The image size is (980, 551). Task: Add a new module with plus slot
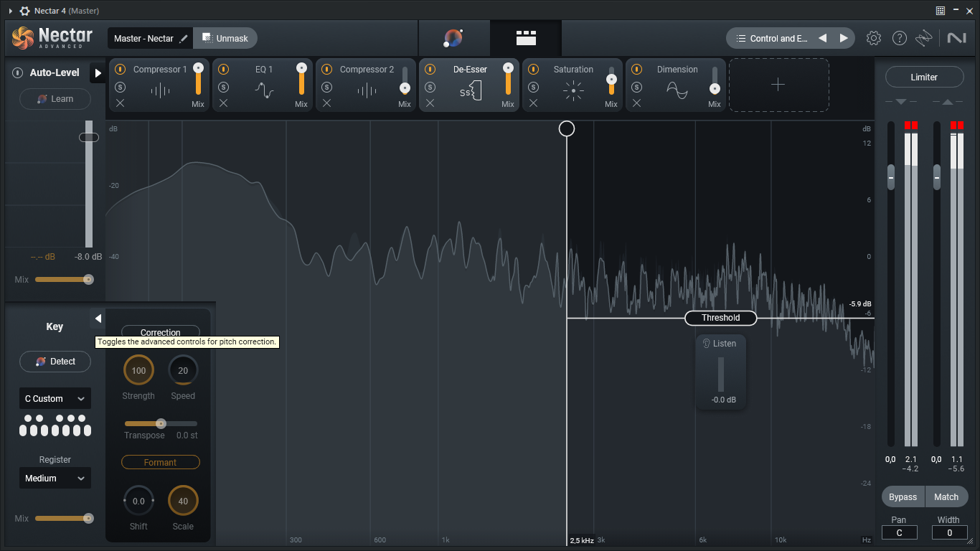(x=779, y=85)
